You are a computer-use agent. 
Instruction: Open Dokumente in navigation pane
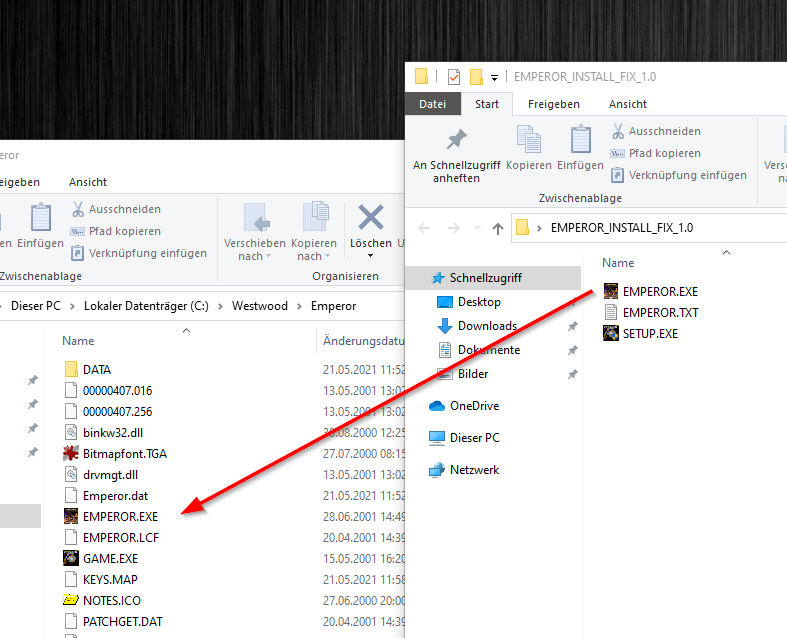pos(489,350)
